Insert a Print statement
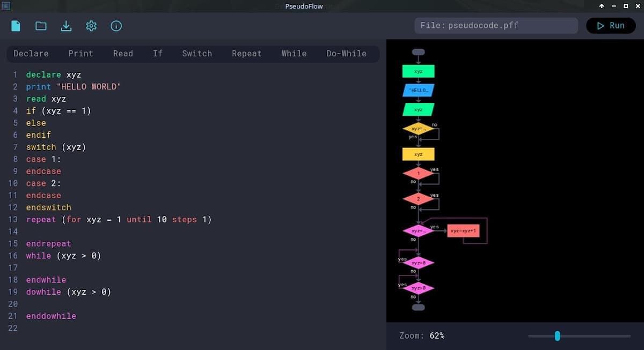Viewport: 644px width, 350px height. pyautogui.click(x=80, y=54)
